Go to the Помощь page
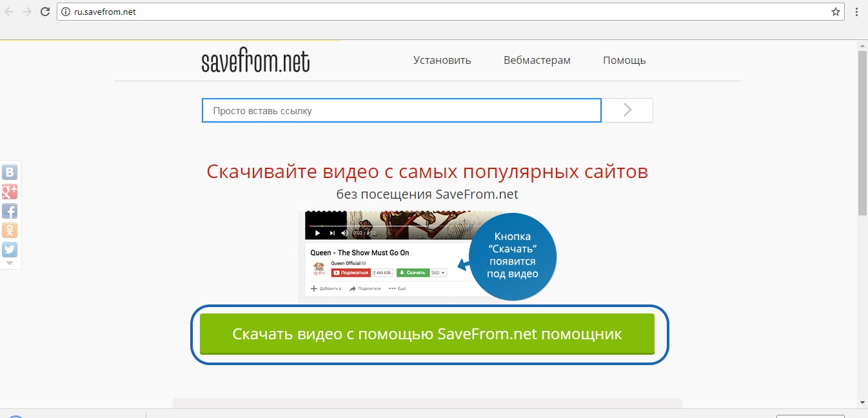 pos(624,60)
